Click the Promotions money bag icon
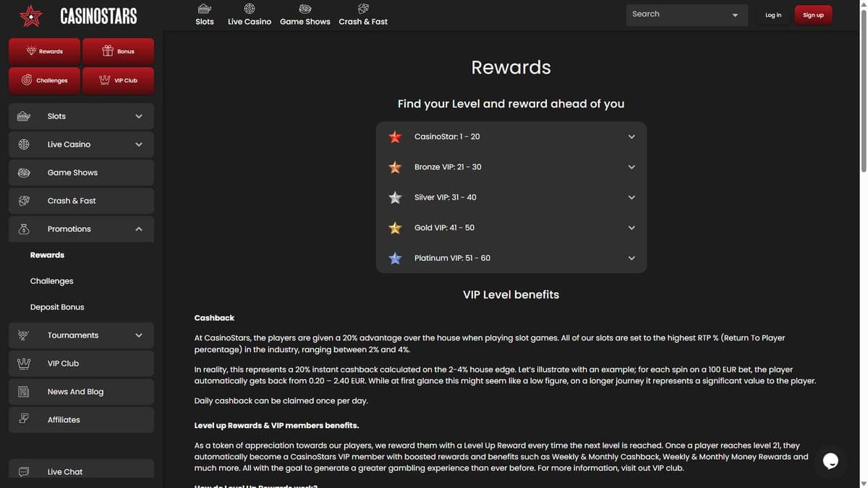The height and width of the screenshot is (488, 868). [x=24, y=228]
